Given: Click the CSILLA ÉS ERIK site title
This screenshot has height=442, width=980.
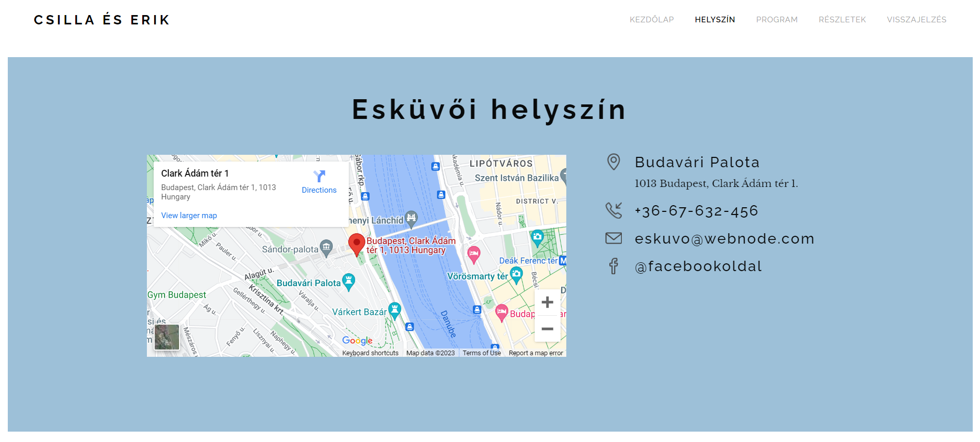Looking at the screenshot, I should (x=102, y=20).
